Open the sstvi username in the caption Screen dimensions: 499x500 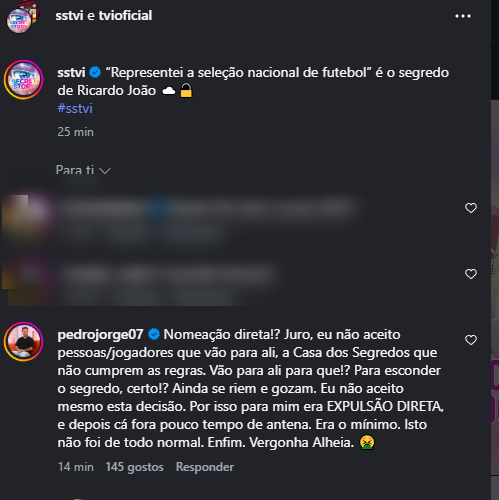point(71,72)
